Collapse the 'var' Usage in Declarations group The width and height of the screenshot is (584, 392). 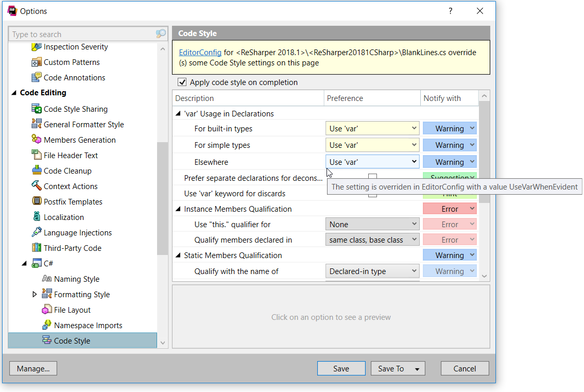click(178, 114)
